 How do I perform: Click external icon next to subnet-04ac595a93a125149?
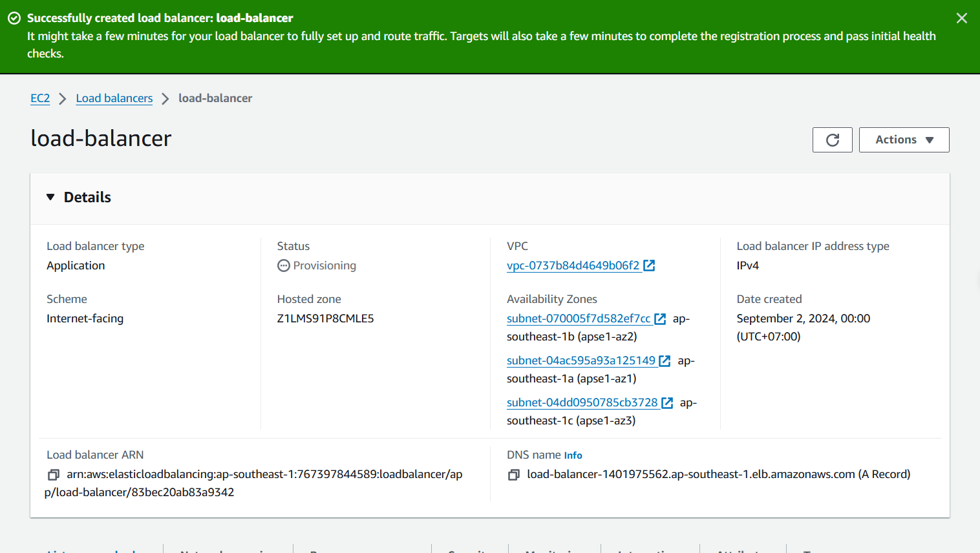665,360
